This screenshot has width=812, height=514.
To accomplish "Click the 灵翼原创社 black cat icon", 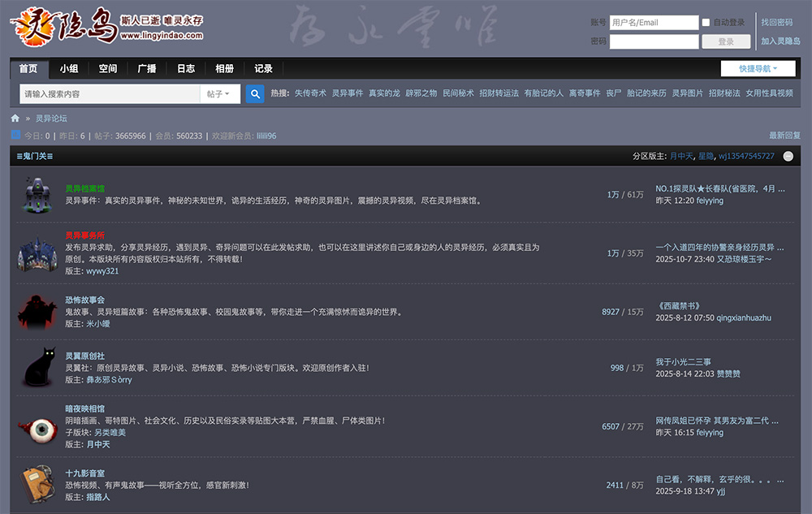I will 37,367.
